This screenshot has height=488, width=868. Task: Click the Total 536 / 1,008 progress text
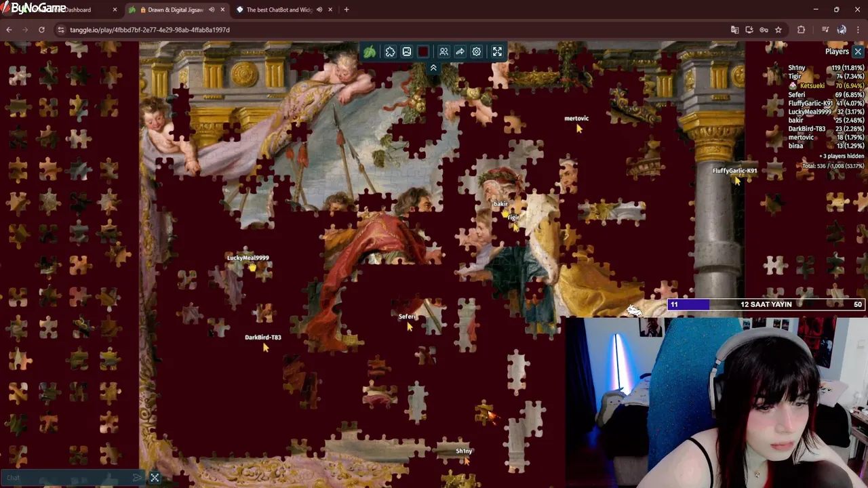click(x=833, y=165)
